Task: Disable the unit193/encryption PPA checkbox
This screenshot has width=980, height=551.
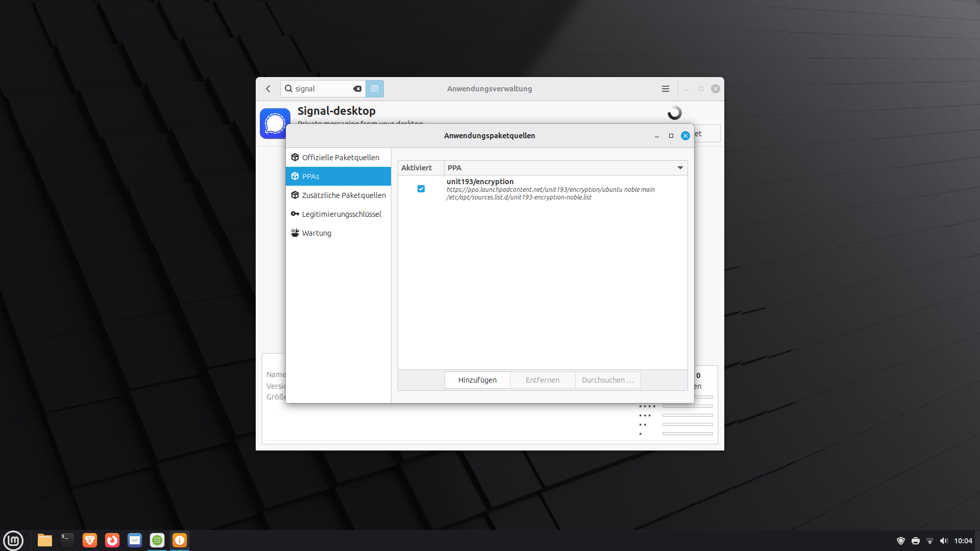Action: coord(421,189)
